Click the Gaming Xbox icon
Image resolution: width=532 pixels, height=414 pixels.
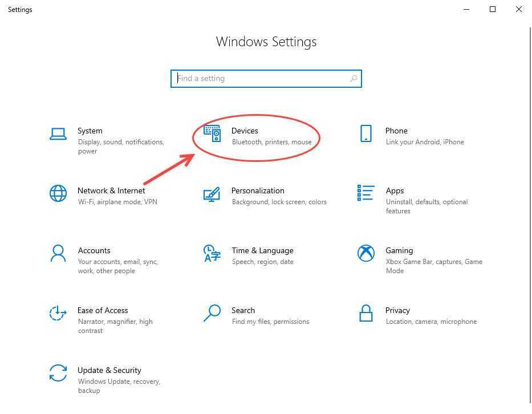[366, 253]
